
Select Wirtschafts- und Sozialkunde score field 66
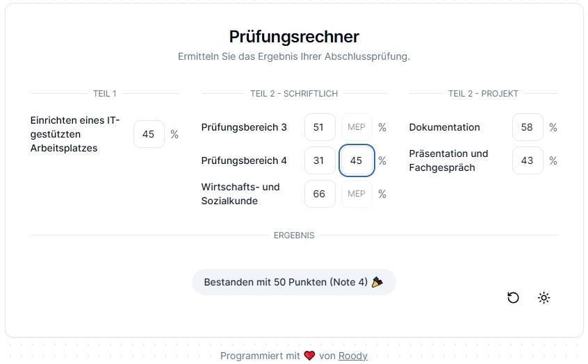[320, 194]
